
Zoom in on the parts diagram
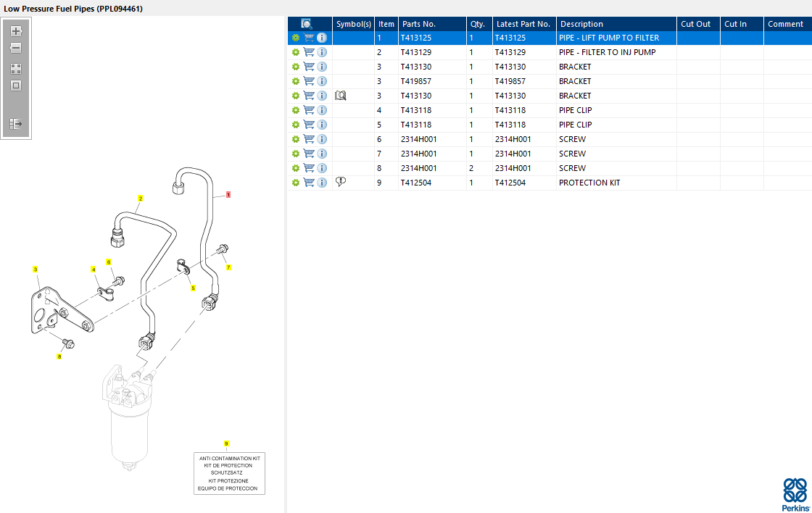16,31
